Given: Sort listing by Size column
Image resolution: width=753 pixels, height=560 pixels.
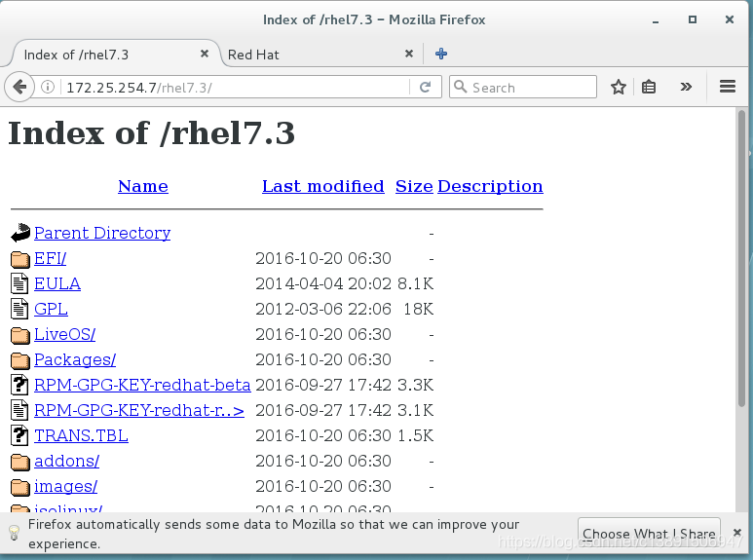Looking at the screenshot, I should coord(414,186).
